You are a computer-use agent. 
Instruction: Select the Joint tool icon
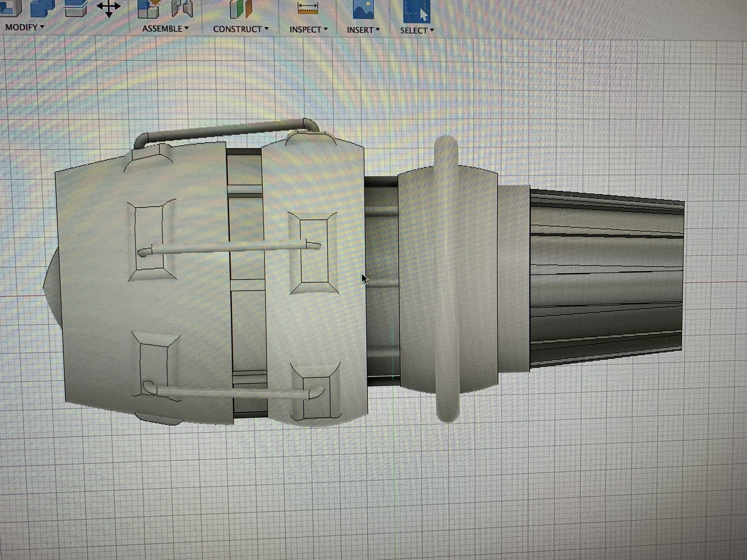pyautogui.click(x=182, y=9)
